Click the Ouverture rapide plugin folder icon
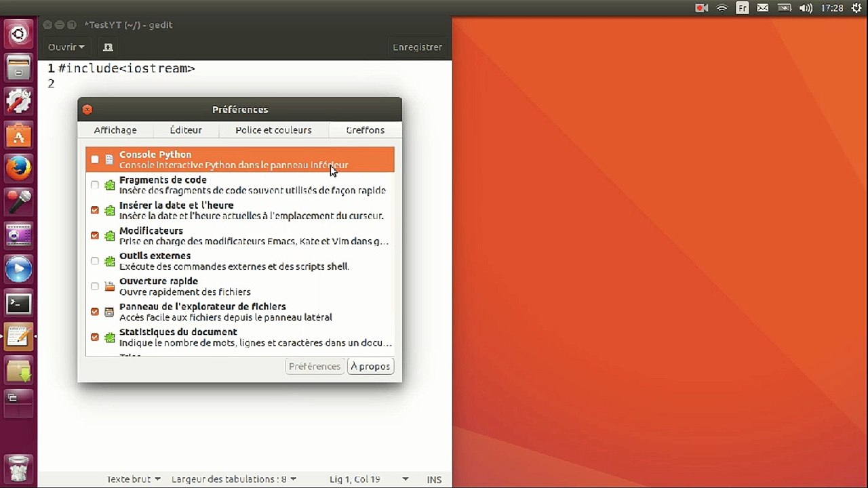 pos(109,287)
